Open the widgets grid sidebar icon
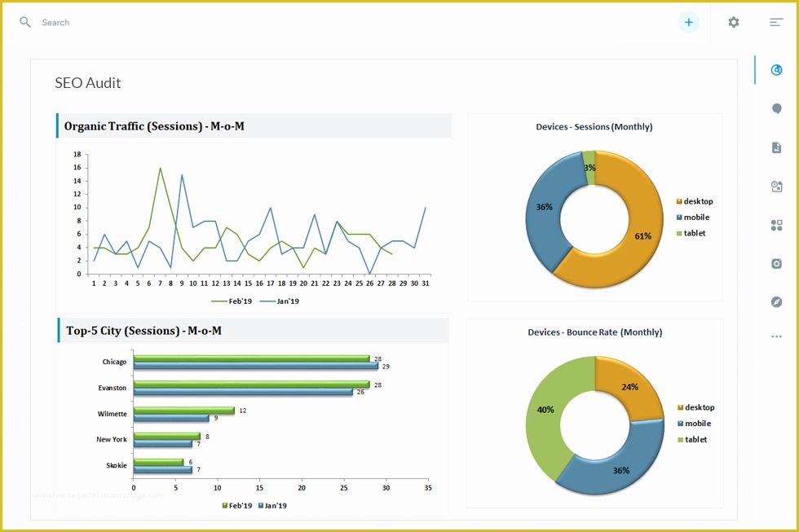Image resolution: width=799 pixels, height=532 pixels. pyautogui.click(x=776, y=225)
